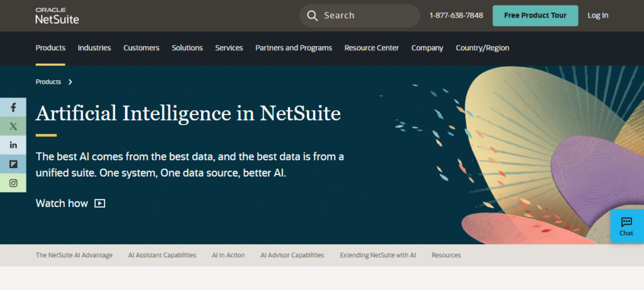The image size is (644, 290).
Task: Click the Artificial Intelligence in NetSuite heading
Action: click(188, 113)
